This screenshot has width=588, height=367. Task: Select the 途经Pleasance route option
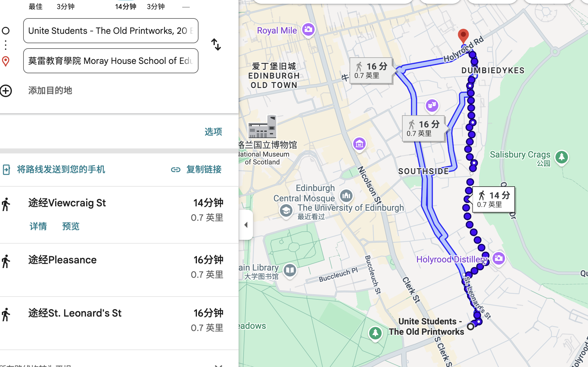pyautogui.click(x=62, y=260)
